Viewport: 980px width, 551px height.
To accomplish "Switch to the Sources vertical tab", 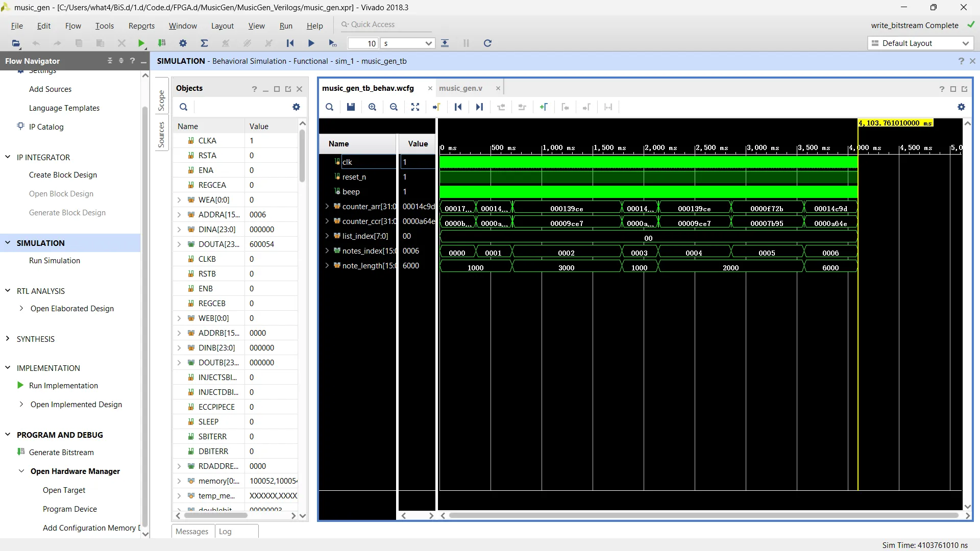I will [x=161, y=135].
